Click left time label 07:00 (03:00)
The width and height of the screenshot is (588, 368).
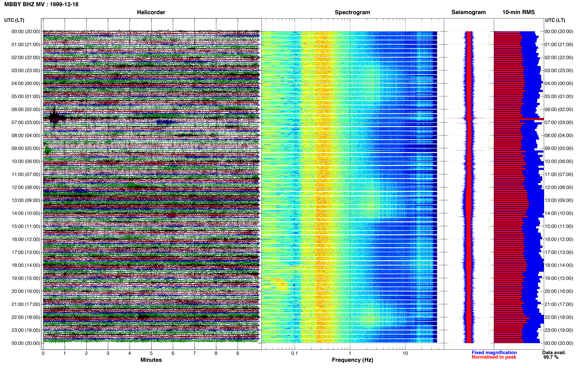tap(26, 122)
